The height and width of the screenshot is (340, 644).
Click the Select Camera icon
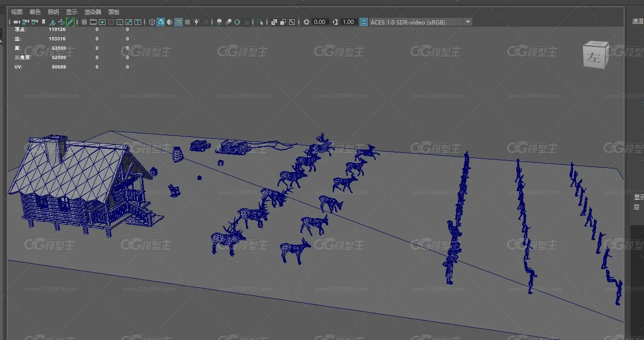pyautogui.click(x=16, y=22)
